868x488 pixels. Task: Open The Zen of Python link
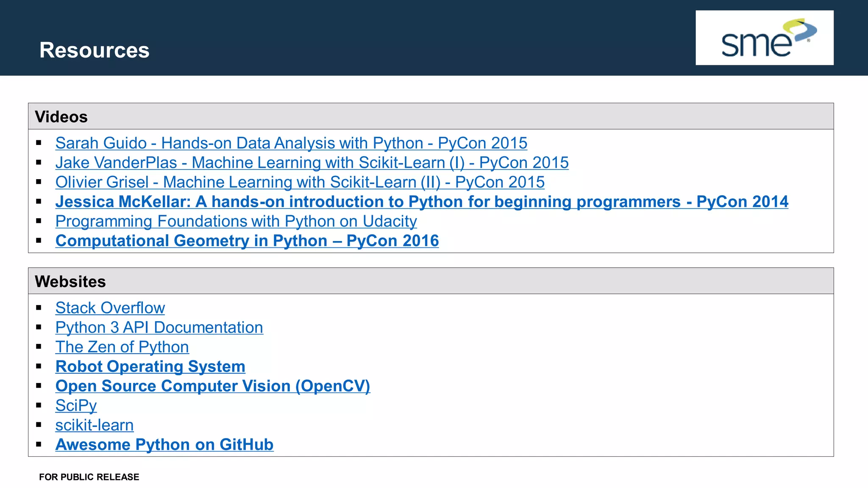122,347
